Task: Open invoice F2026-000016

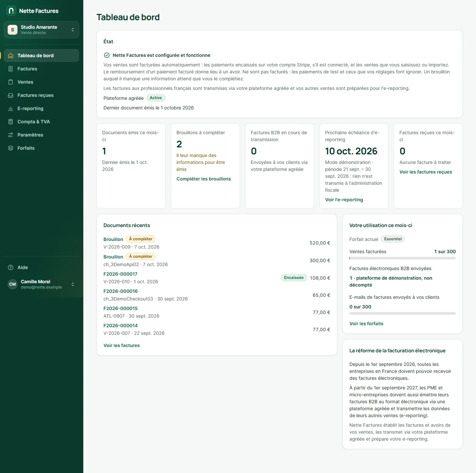Action: [120, 291]
